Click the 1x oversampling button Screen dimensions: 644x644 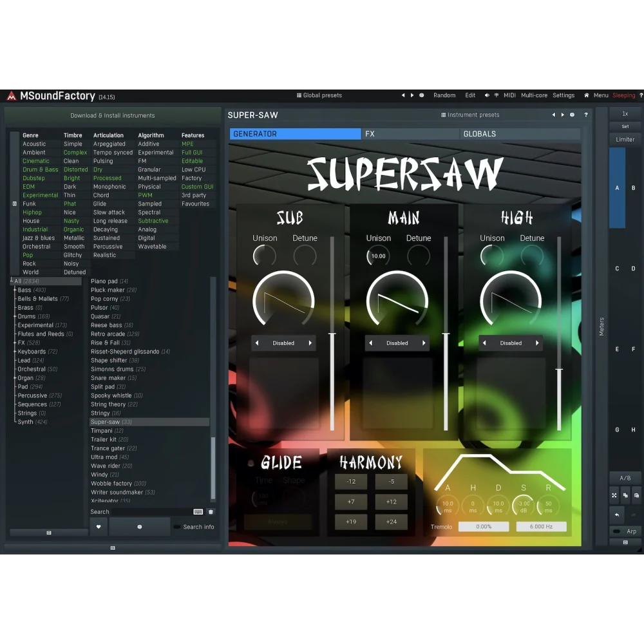point(625,114)
